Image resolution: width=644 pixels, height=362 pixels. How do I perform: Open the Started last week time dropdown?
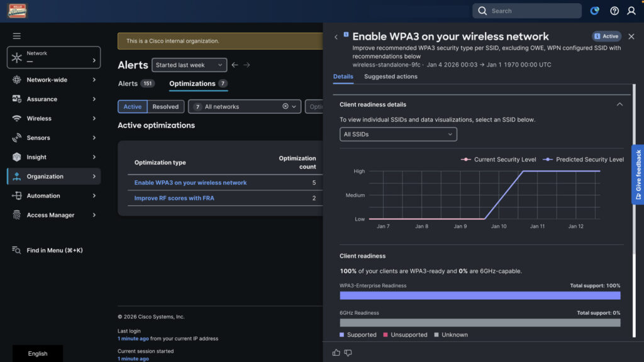tap(189, 65)
